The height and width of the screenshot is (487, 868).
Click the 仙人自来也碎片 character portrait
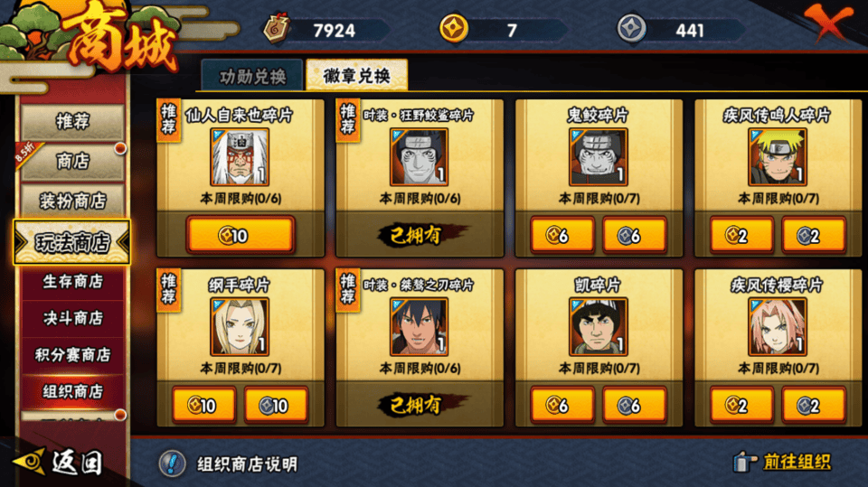240,157
